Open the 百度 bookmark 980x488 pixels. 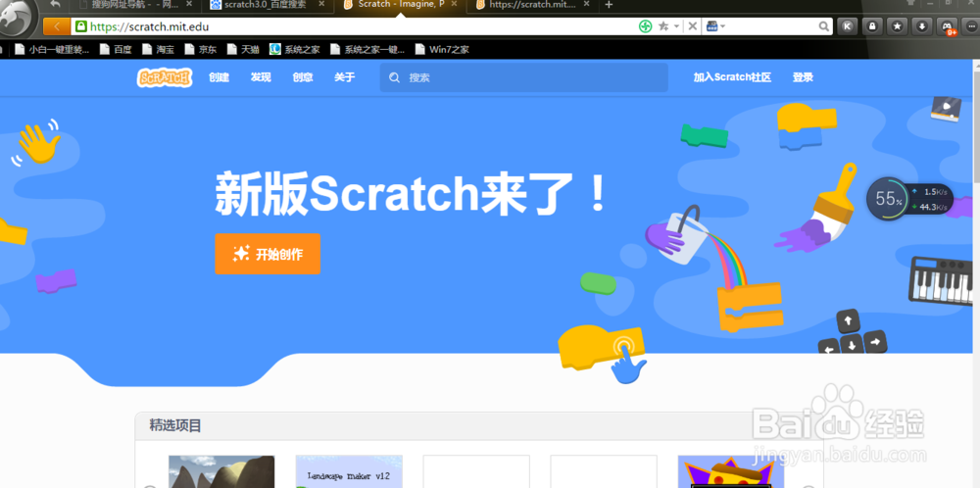tap(116, 49)
